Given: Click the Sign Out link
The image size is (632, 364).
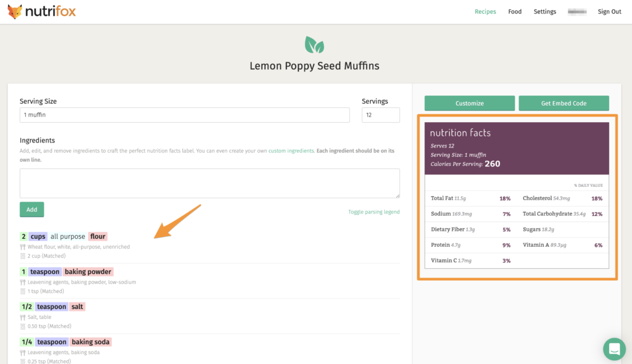Looking at the screenshot, I should 609,12.
